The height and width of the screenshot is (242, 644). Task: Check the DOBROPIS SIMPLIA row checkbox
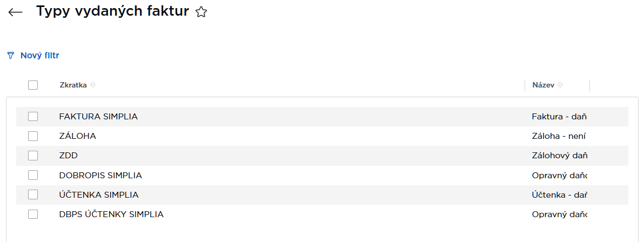(x=33, y=175)
